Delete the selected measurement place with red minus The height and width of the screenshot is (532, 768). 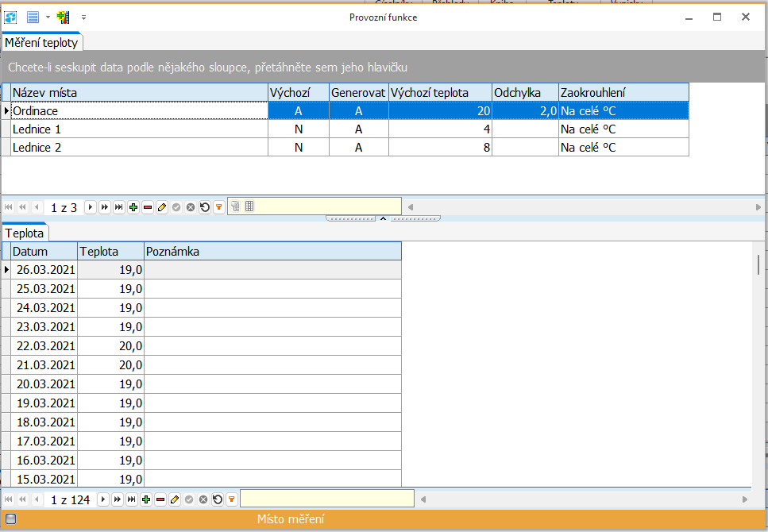(x=148, y=207)
